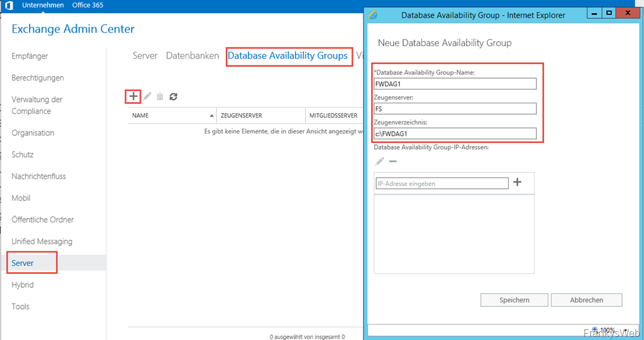Click the Speichern button
The height and width of the screenshot is (340, 644).
(514, 300)
